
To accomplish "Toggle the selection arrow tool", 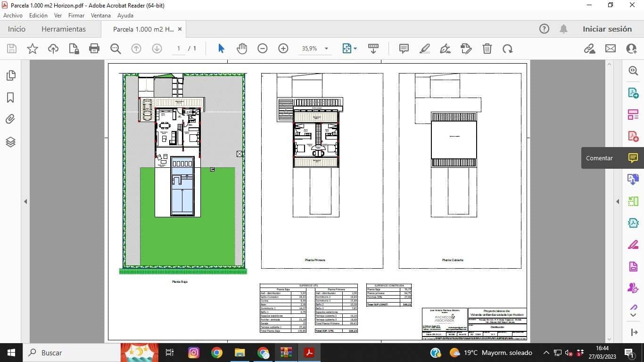I will 221,49.
